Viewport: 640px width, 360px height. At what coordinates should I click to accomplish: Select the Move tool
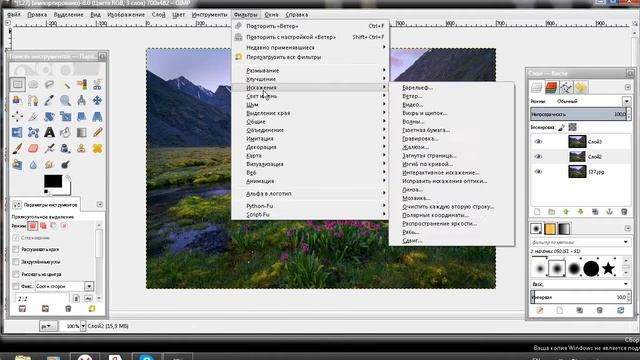pos(97,100)
